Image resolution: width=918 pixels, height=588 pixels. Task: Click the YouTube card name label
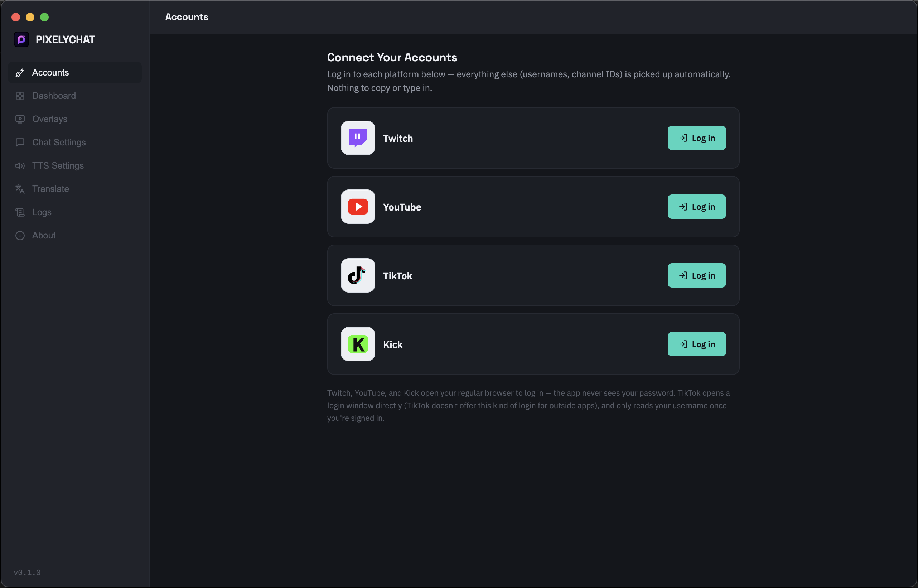point(402,207)
